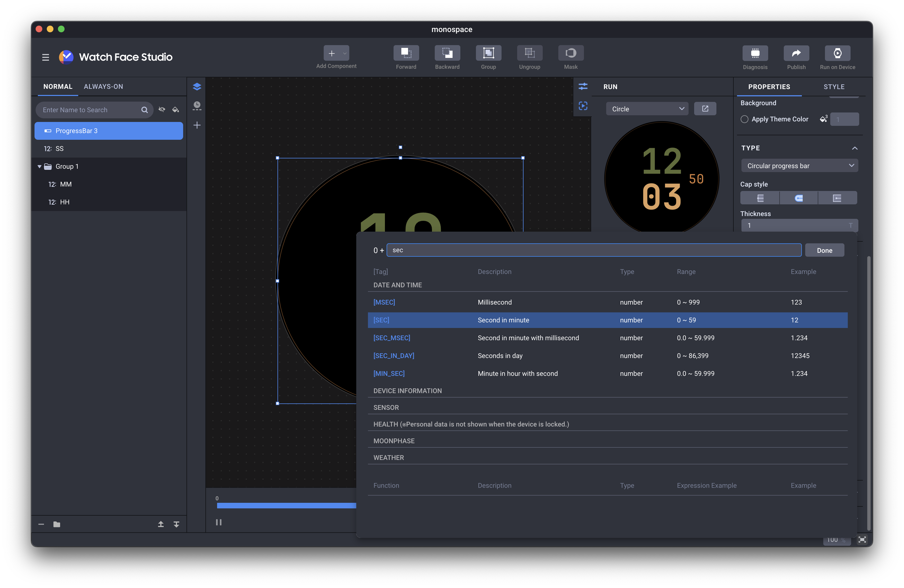Open the Circular progress bar type dropdown
Viewport: 904px width, 588px height.
coord(799,166)
